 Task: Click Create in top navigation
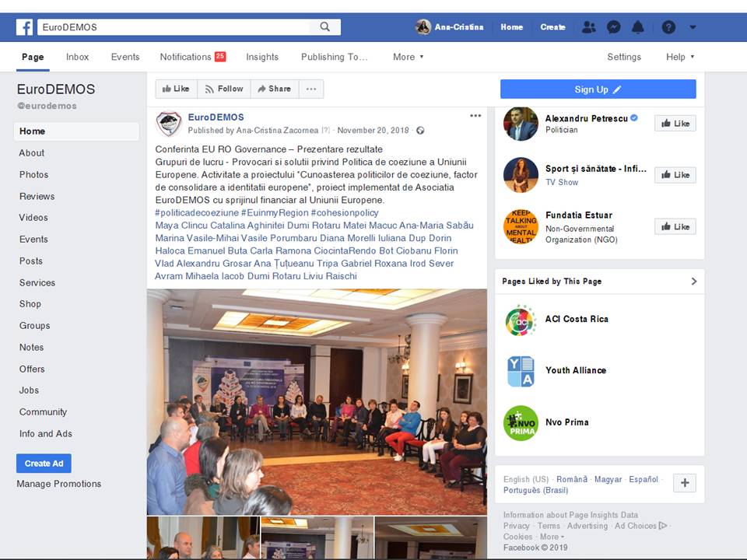tap(552, 27)
